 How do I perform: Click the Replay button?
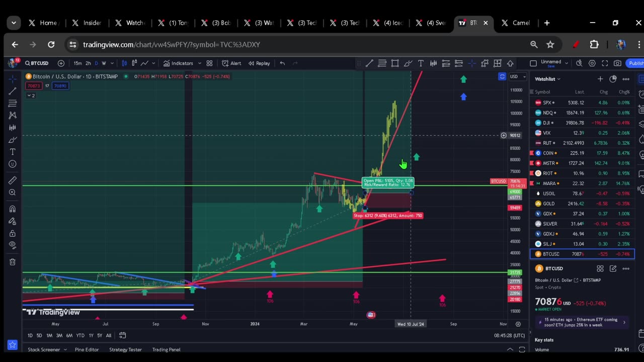click(259, 63)
